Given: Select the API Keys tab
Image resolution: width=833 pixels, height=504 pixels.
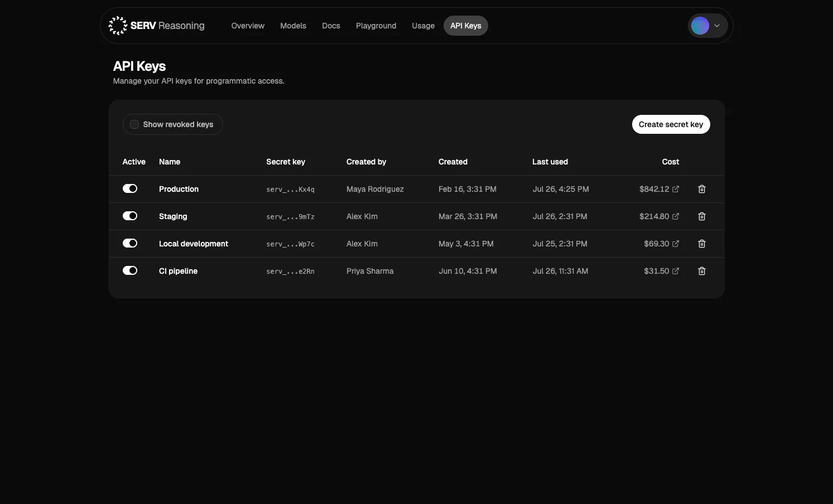Looking at the screenshot, I should coord(466,26).
